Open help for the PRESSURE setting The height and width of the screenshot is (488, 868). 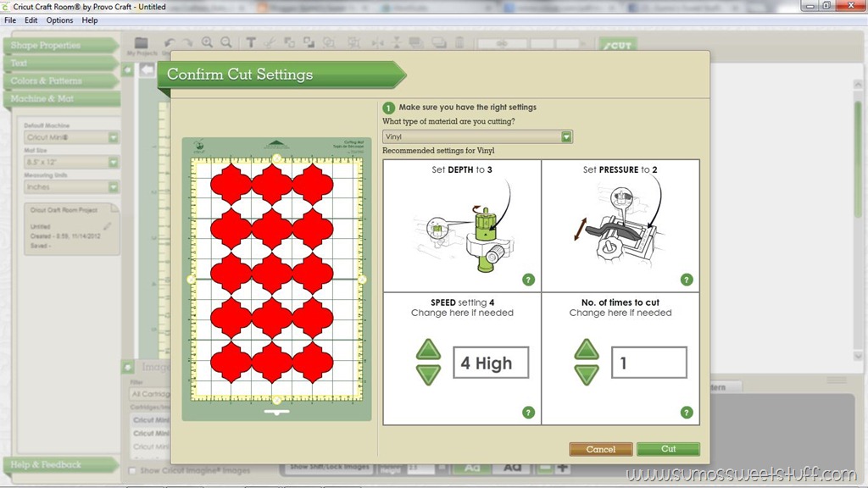(x=687, y=280)
